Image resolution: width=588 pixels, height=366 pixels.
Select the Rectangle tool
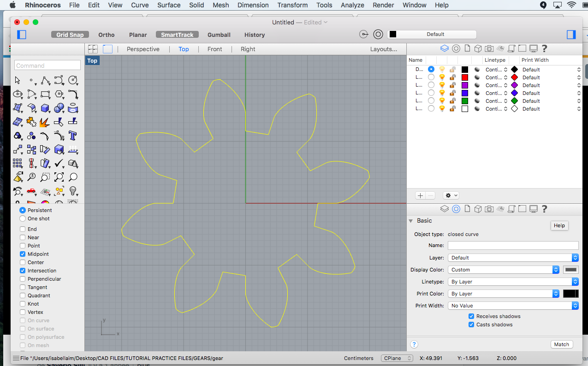coord(45,94)
